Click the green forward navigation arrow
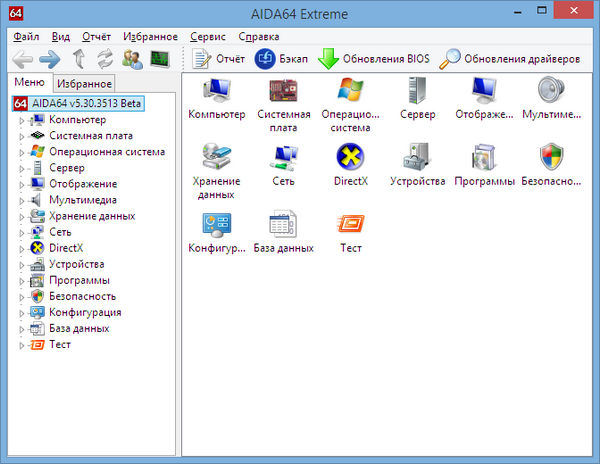This screenshot has width=600, height=464. (x=49, y=59)
